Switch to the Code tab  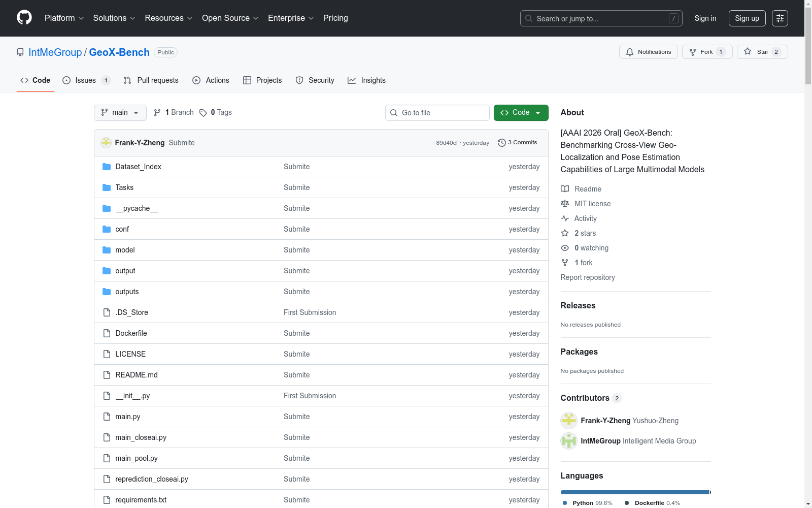[36, 80]
